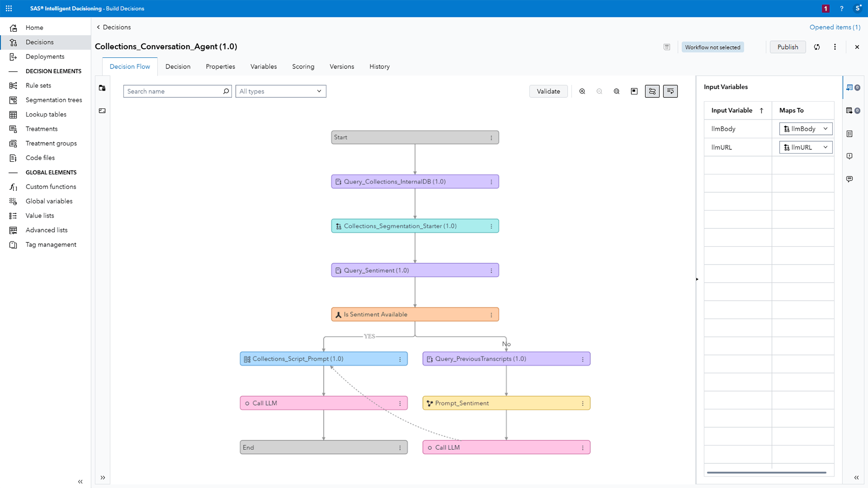Open the comments panel icon on the right

click(x=849, y=179)
